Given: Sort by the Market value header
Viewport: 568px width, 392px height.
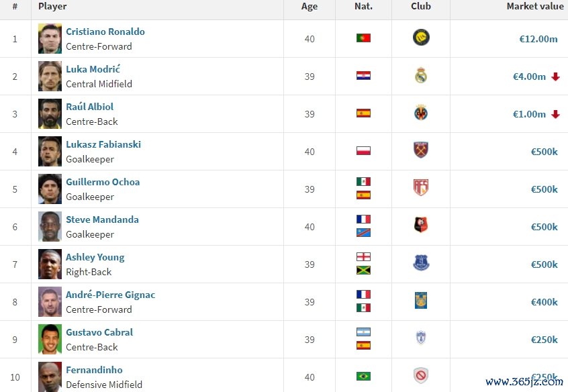Looking at the screenshot, I should (x=534, y=7).
